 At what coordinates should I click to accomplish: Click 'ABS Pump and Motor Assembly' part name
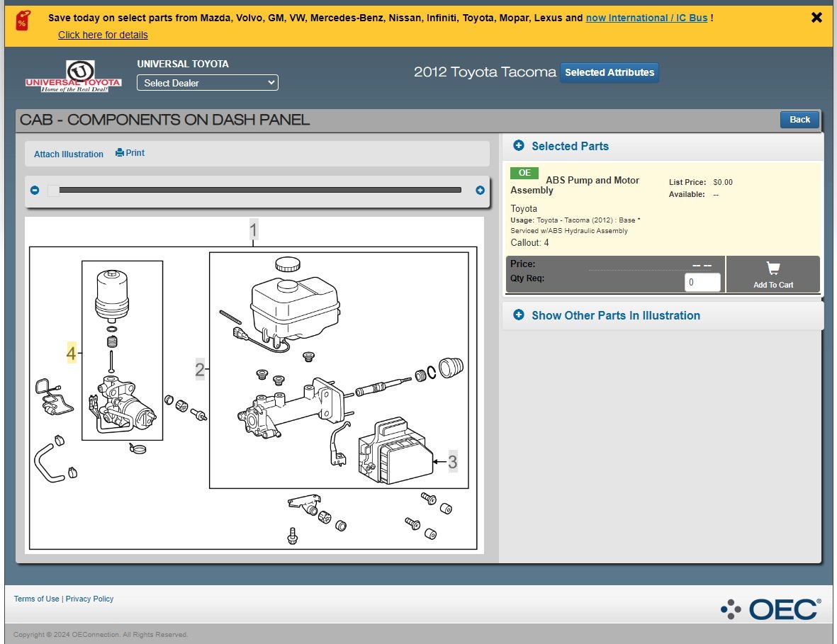pyautogui.click(x=575, y=185)
